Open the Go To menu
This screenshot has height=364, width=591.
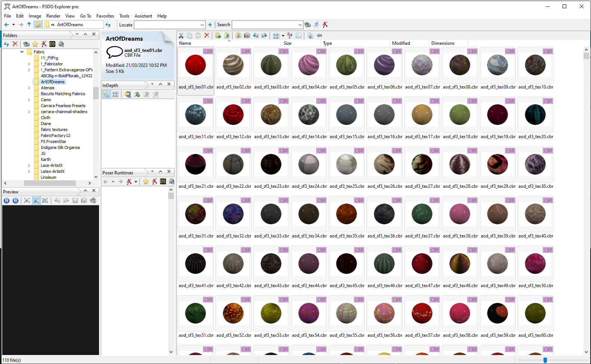[x=85, y=16]
